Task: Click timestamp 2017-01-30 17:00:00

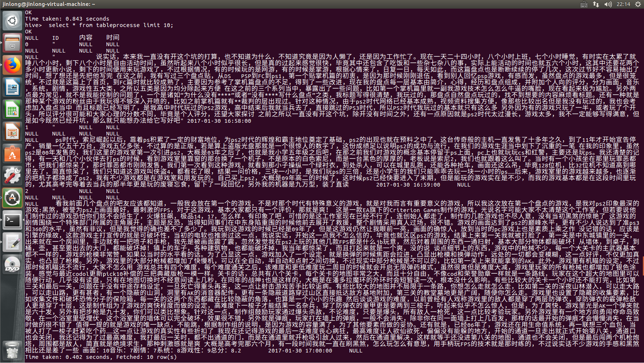Action: coord(300,351)
